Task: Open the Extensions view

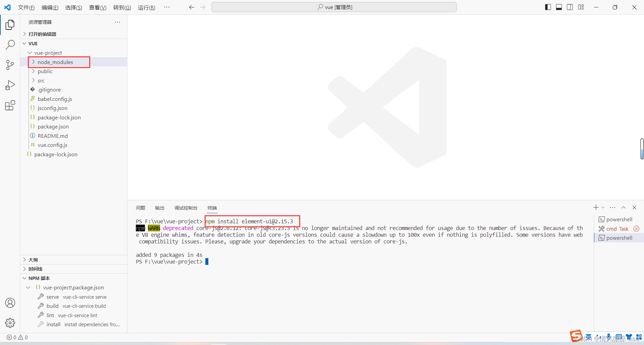Action: tap(10, 105)
